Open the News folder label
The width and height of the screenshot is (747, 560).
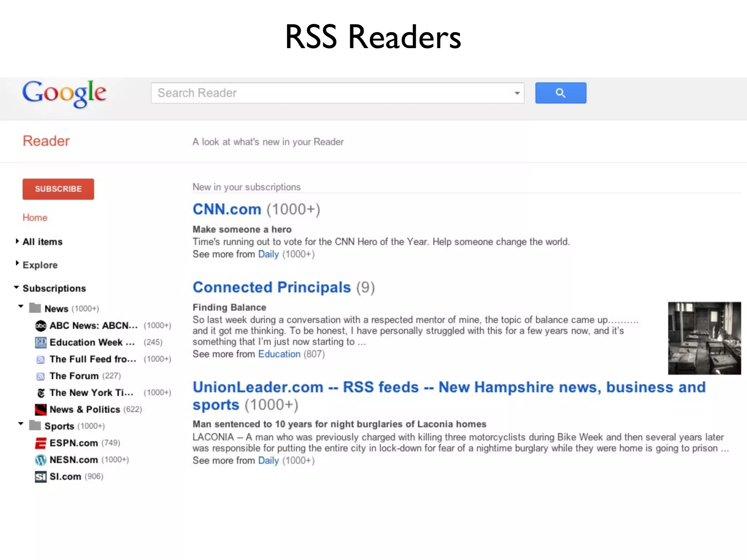pos(56,309)
